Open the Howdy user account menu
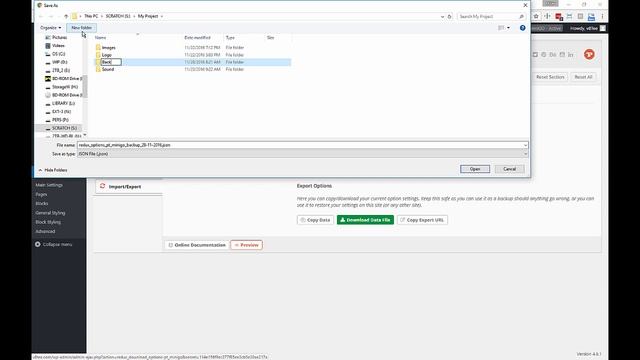 587,28
